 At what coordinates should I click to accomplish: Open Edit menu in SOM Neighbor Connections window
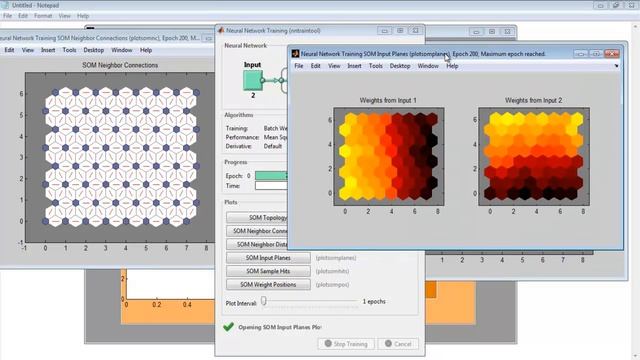9,50
